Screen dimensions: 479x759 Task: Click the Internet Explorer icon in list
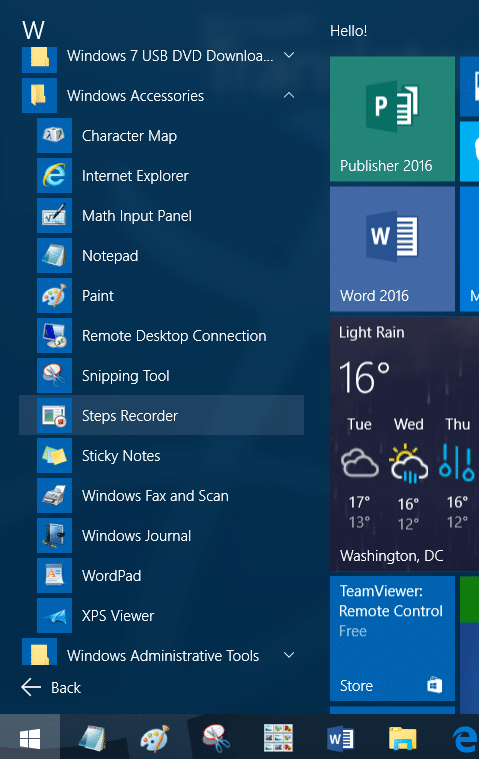(54, 175)
